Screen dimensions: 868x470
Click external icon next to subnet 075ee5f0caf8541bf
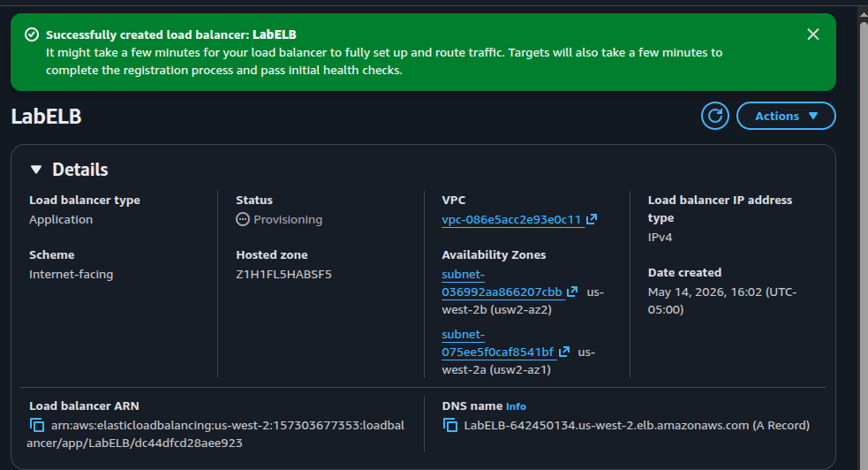tap(563, 352)
